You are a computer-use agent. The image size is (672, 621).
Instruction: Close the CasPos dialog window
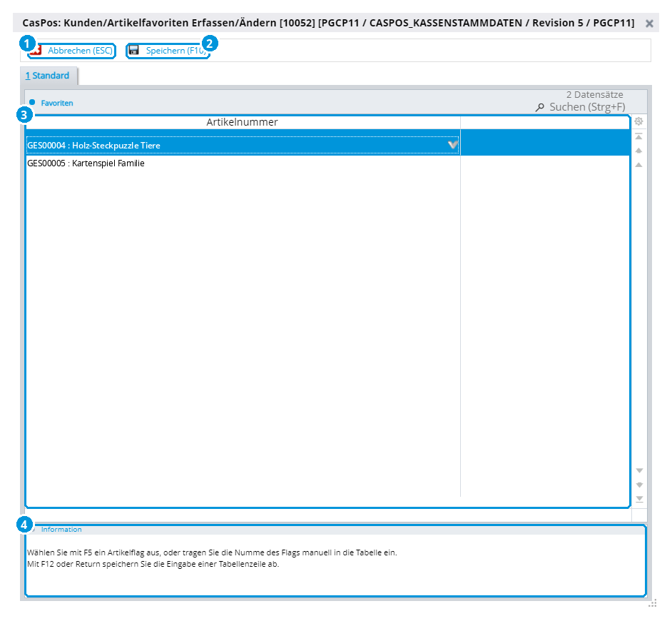coord(649,24)
